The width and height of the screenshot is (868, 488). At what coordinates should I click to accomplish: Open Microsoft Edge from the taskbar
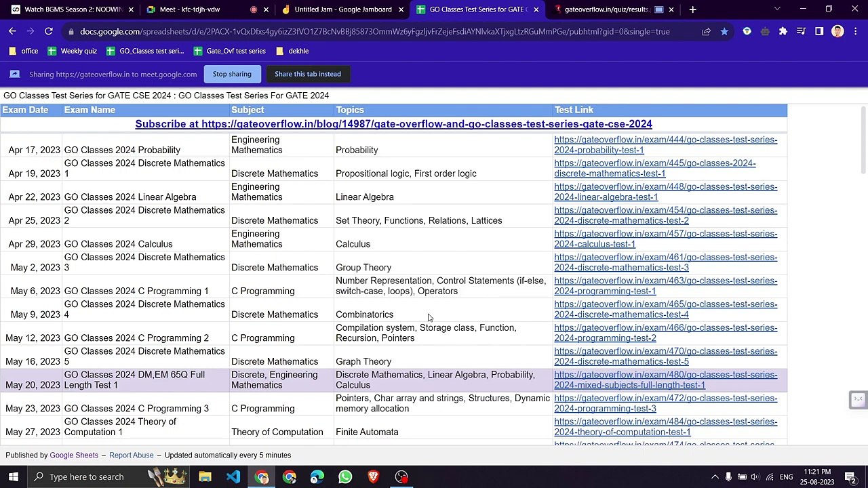tap(317, 477)
